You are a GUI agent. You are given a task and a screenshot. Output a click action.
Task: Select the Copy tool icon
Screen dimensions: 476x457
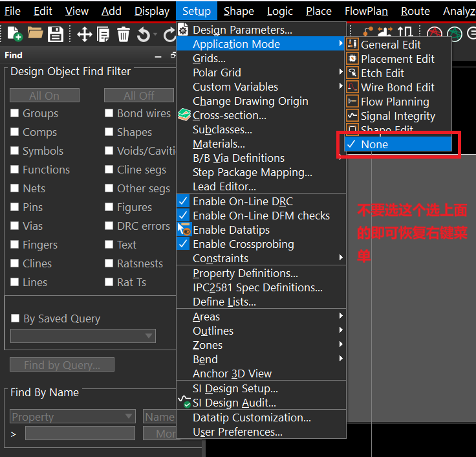point(103,34)
